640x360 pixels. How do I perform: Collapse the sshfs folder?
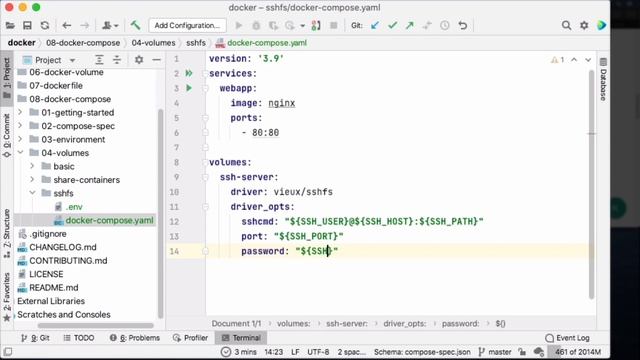tap(32, 193)
